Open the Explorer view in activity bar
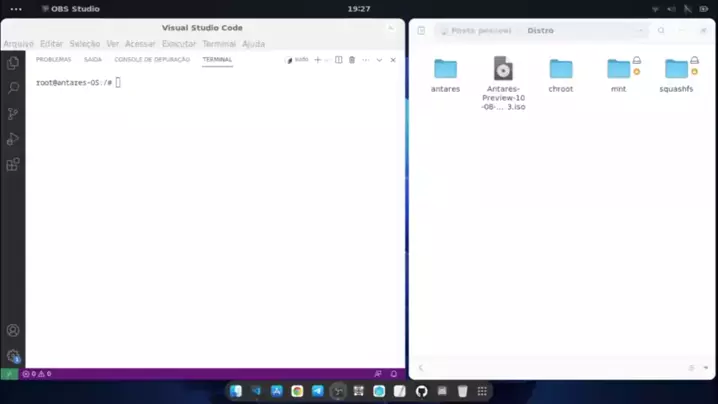 [13, 62]
